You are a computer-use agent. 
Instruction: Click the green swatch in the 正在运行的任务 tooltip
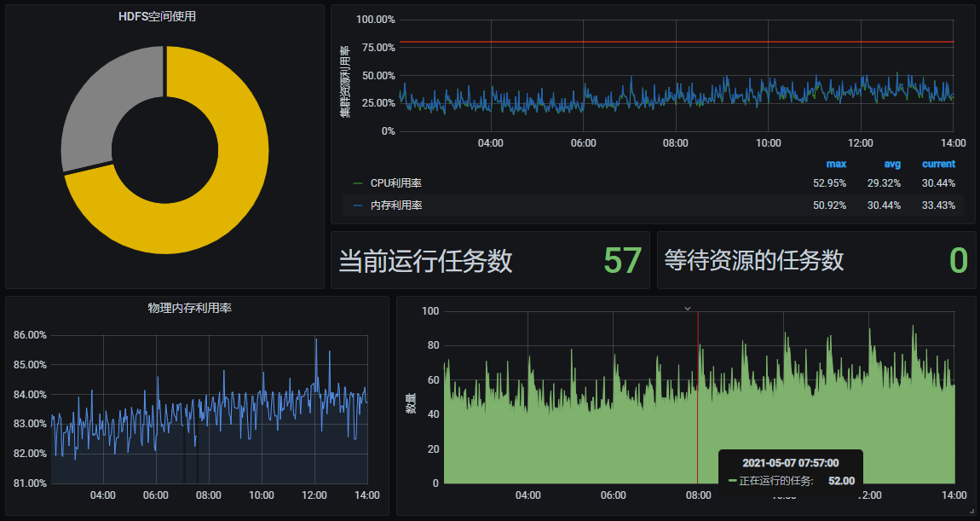[733, 481]
